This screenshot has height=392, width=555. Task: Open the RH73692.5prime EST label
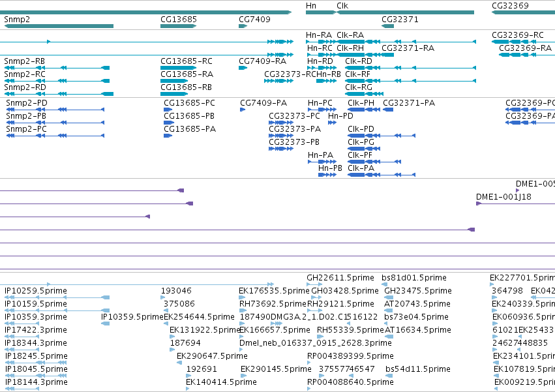(x=273, y=304)
